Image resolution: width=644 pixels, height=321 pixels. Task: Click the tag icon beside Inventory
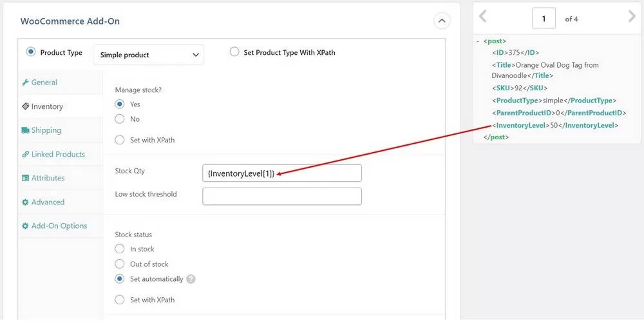(26, 106)
